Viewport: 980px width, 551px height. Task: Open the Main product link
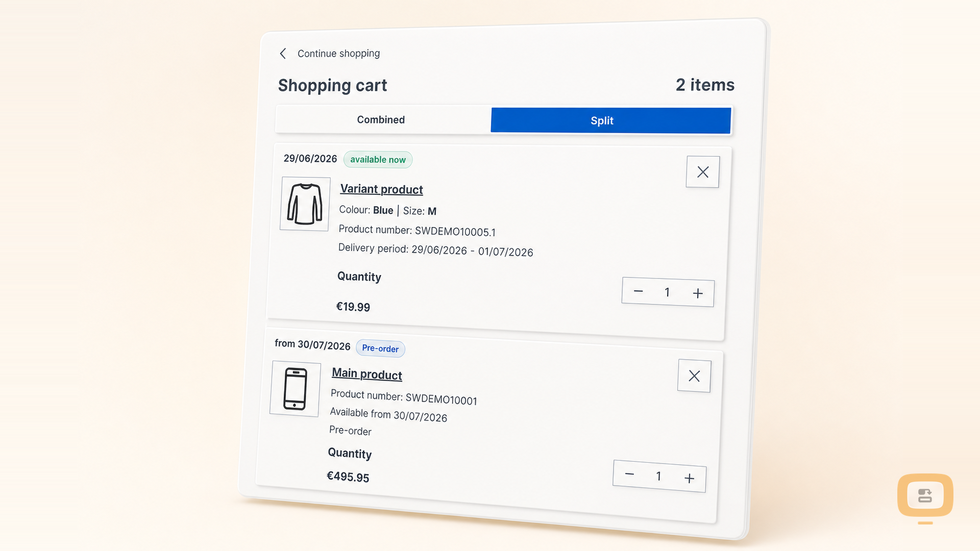coord(367,374)
